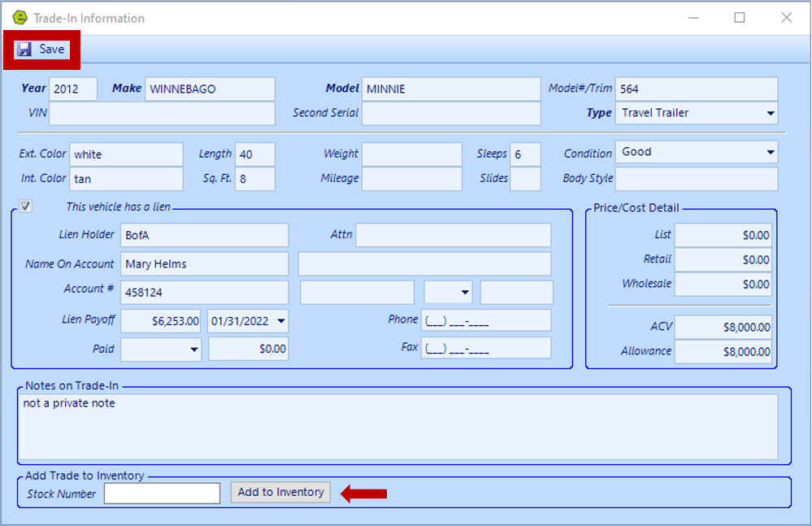Click the empty field left of the small lien dropdown
The height and width of the screenshot is (526, 812).
coord(358,293)
